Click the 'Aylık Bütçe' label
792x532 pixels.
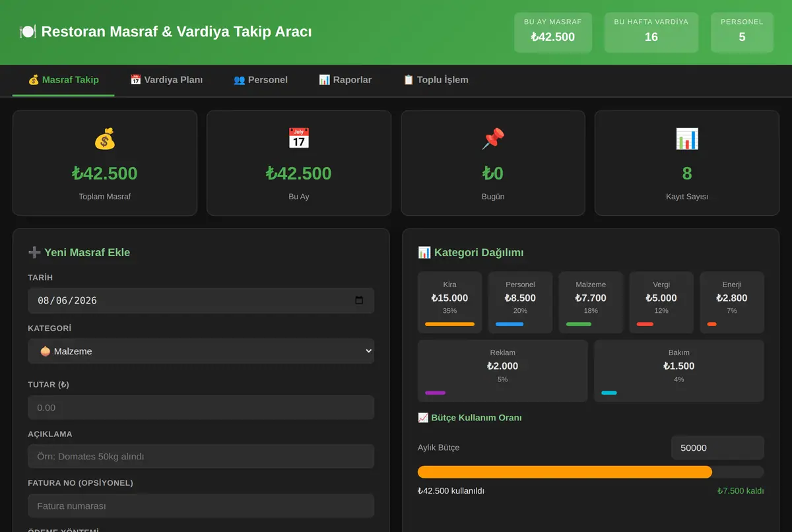click(438, 448)
